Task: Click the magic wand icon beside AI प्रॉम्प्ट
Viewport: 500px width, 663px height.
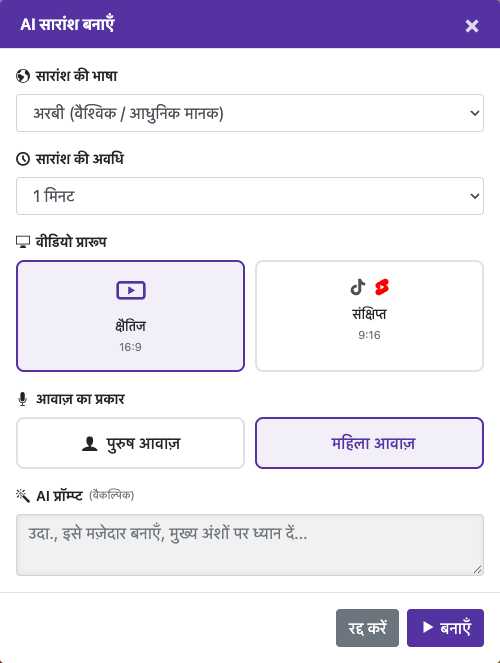Action: 23,495
